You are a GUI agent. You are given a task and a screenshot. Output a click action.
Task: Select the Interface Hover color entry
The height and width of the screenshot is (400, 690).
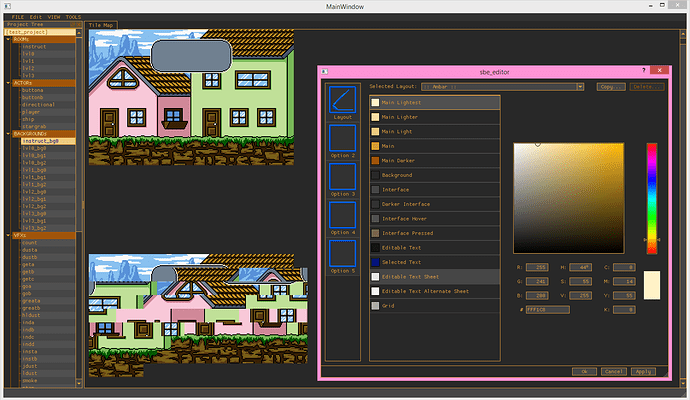point(435,219)
